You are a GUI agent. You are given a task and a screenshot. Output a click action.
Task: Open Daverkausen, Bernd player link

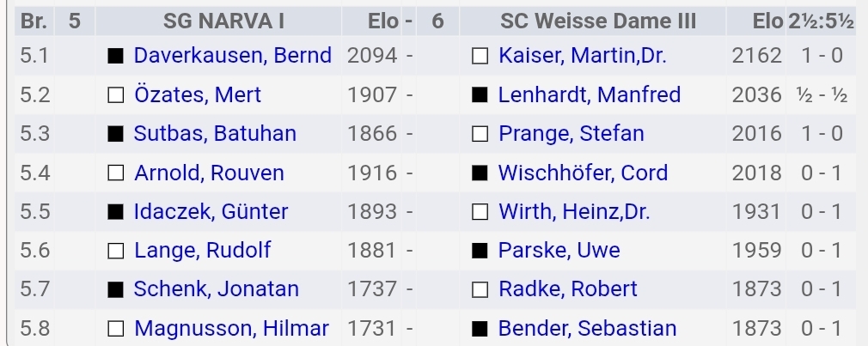click(x=232, y=56)
